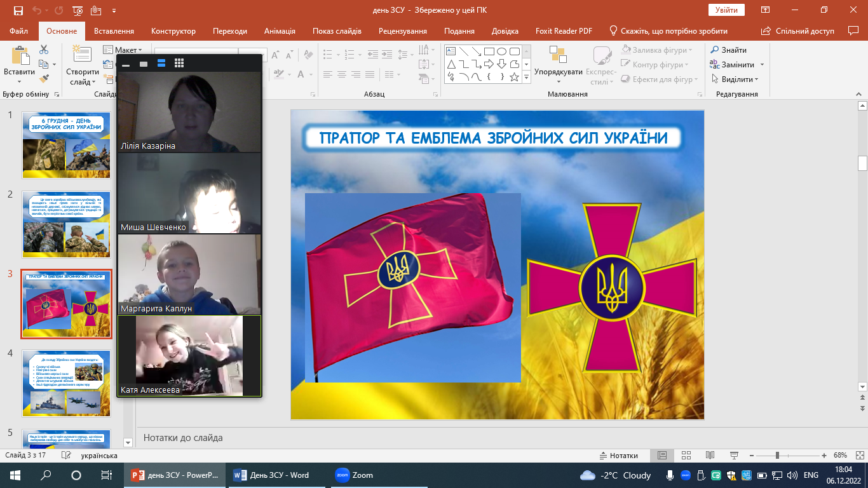Screen dimensions: 868x488
Task: Toggle Нотатки notes pane in status bar
Action: pos(619,456)
